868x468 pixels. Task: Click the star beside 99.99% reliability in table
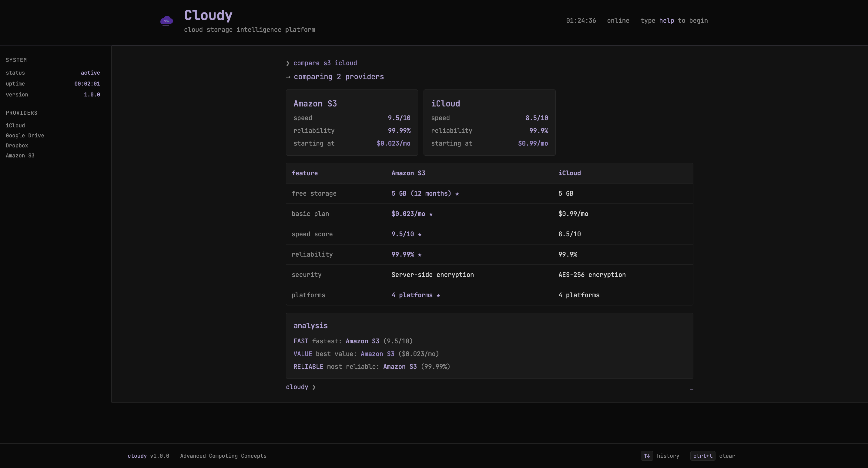click(420, 255)
